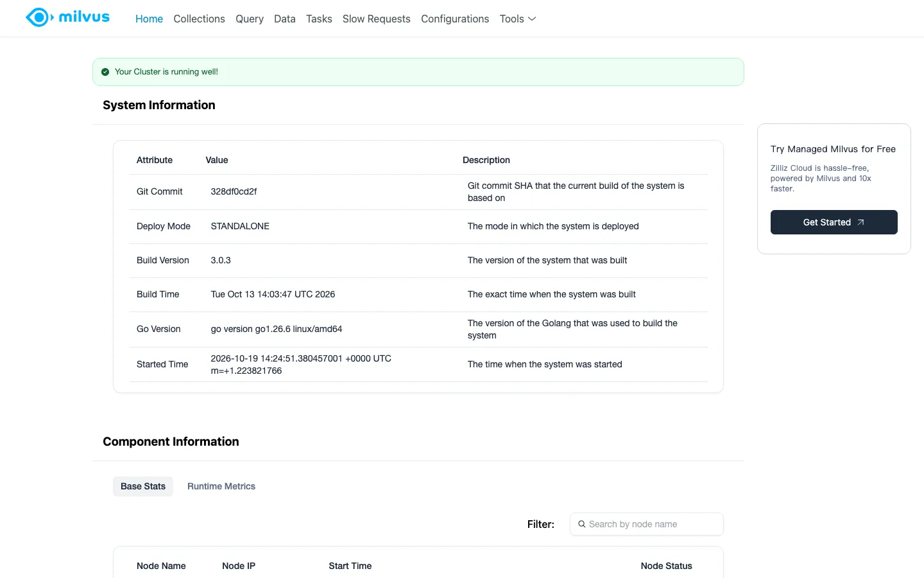Click the Git Commit attribute label

pos(160,191)
